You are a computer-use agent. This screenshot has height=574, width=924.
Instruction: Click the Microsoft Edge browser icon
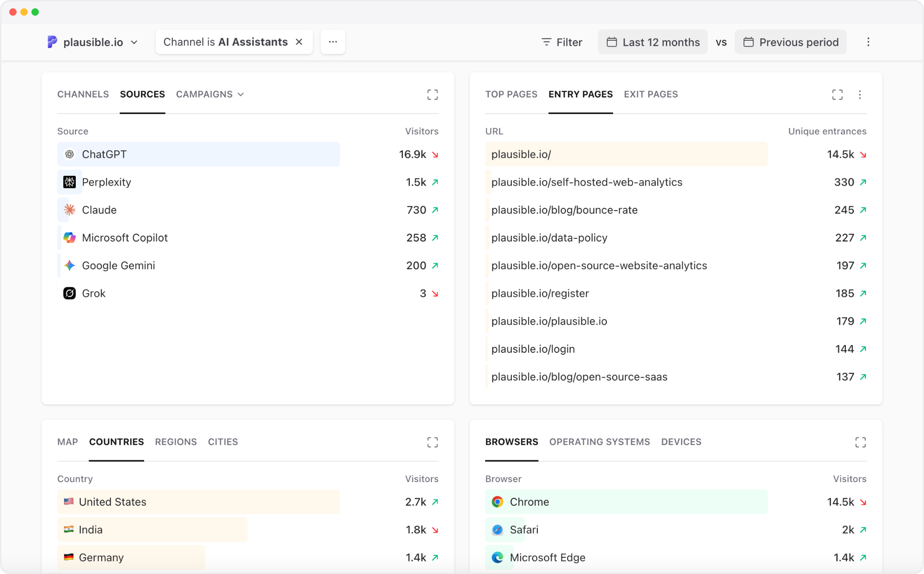pos(498,557)
